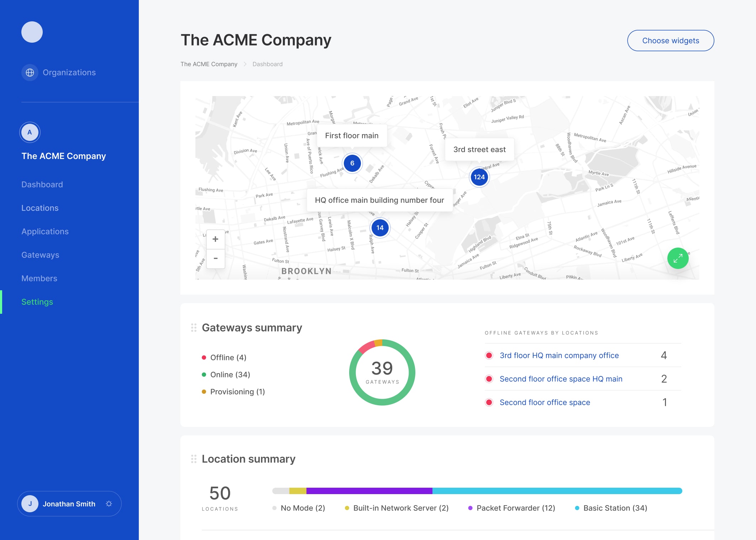Open the Dashboard sidebar item
Screen dimensions: 756x540
pyautogui.click(x=42, y=185)
